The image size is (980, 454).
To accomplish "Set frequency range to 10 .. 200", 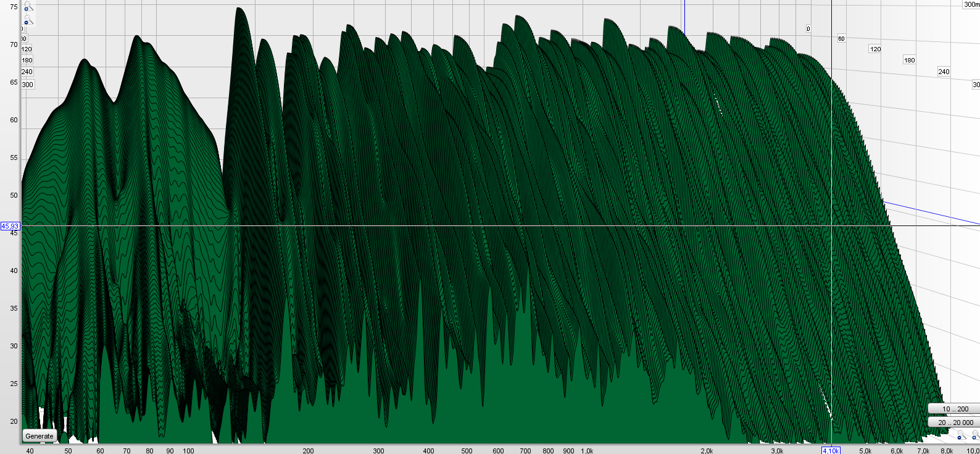I will pos(955,409).
